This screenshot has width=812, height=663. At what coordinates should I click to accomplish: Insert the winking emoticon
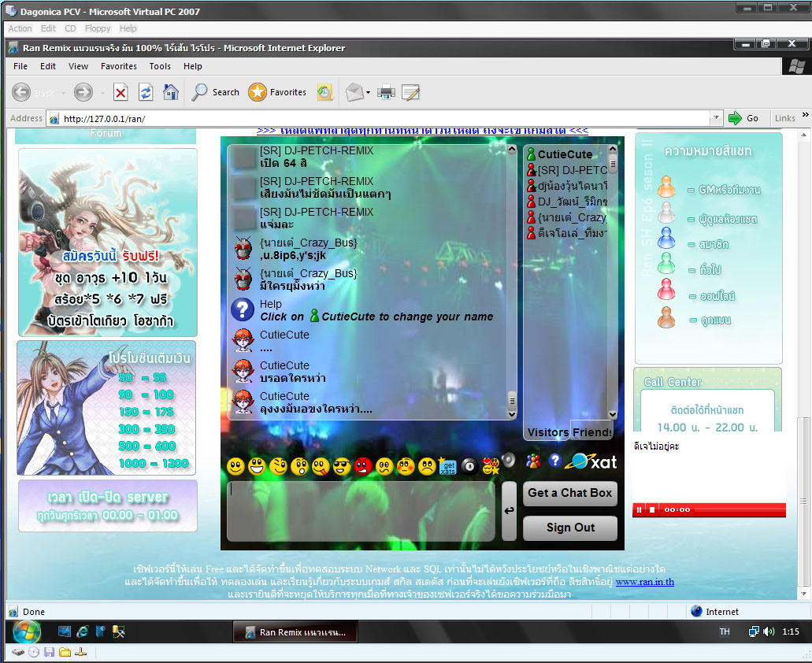point(278,466)
